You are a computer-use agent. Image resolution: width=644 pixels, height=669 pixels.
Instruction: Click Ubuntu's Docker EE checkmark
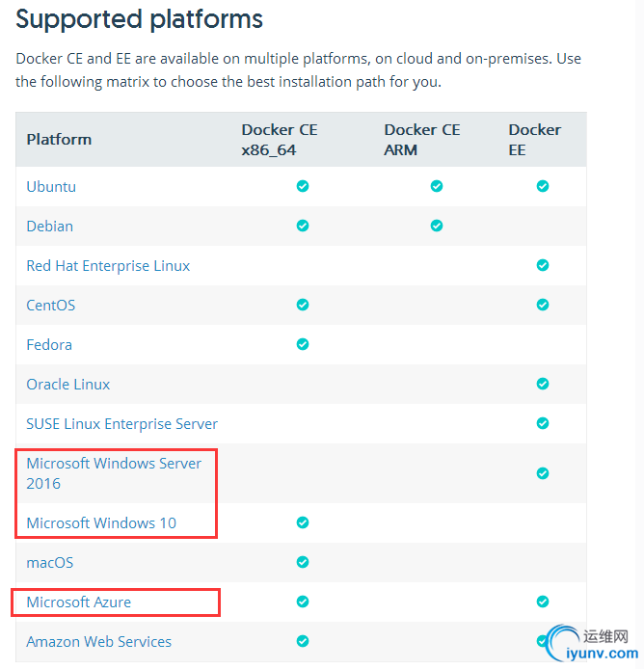point(543,186)
